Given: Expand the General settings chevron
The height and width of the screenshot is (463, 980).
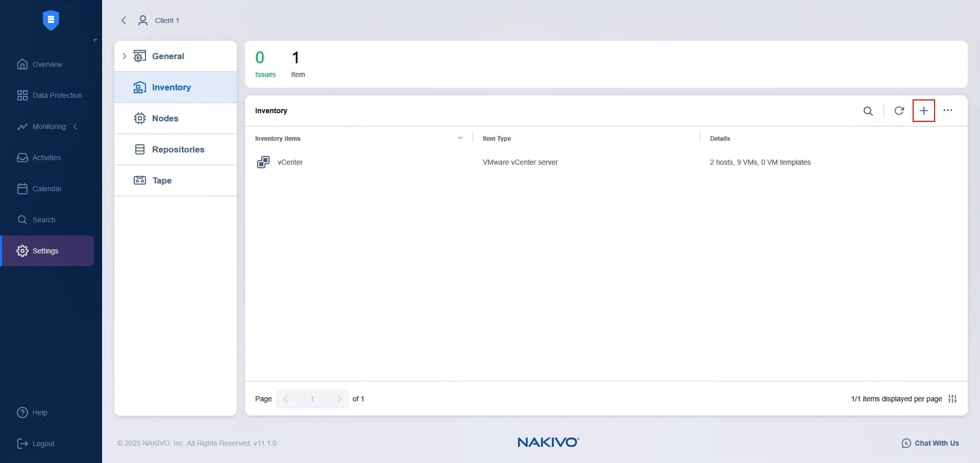Looking at the screenshot, I should 124,56.
